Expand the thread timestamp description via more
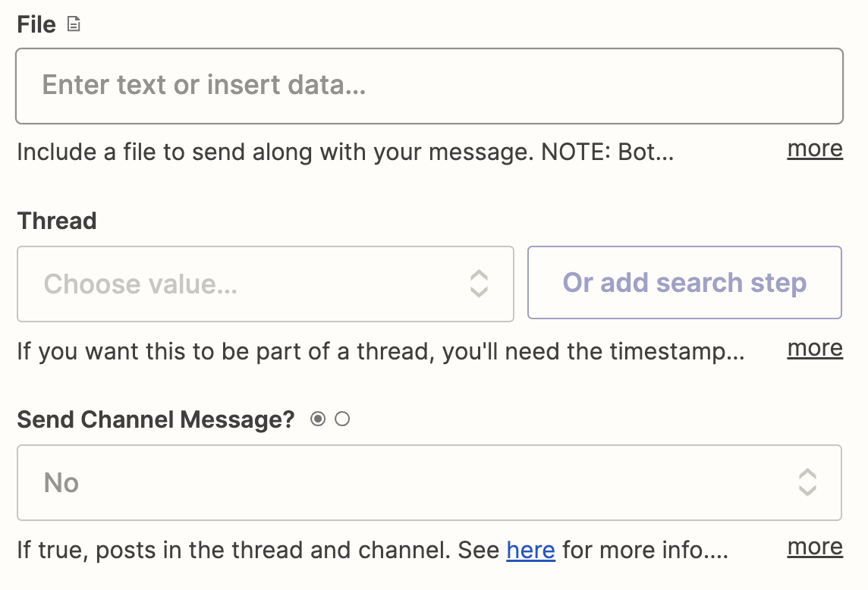This screenshot has width=868, height=590. (815, 348)
